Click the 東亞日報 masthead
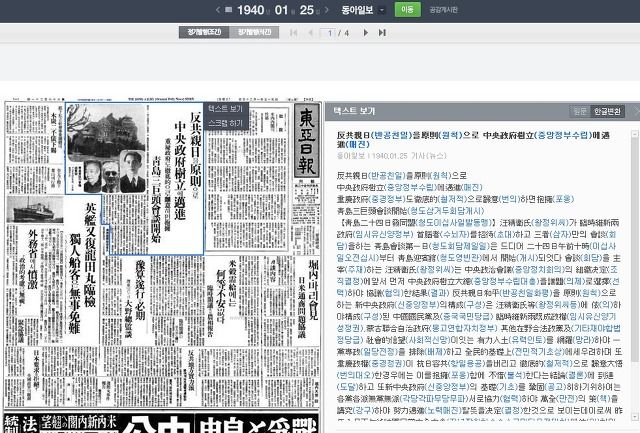The width and height of the screenshot is (640, 433). pyautogui.click(x=307, y=141)
